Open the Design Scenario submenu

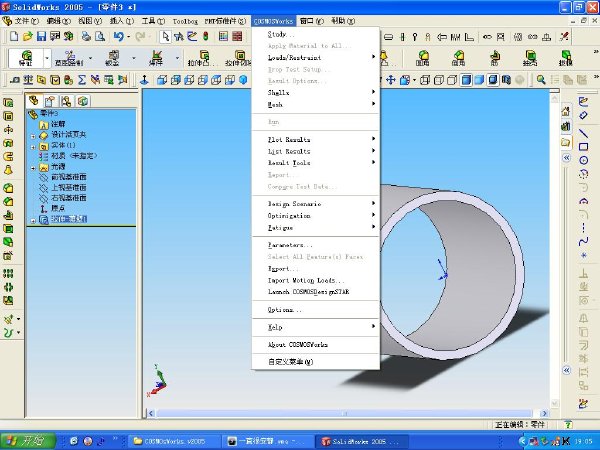[316, 204]
